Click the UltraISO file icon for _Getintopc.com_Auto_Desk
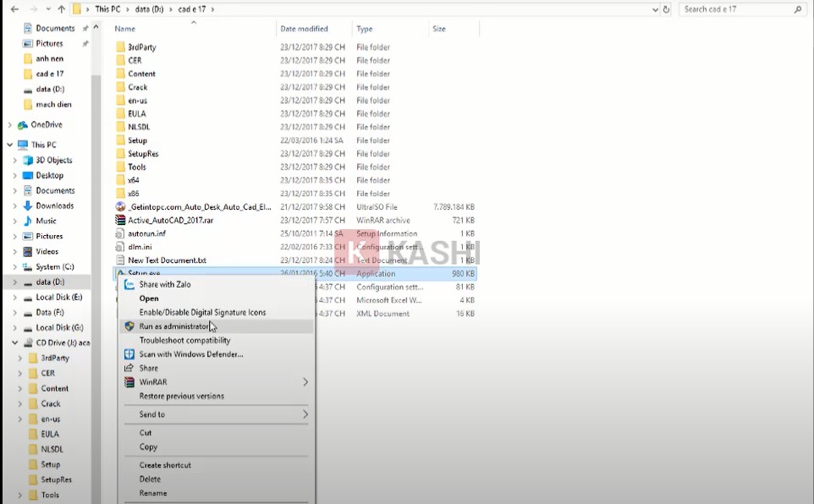814x504 pixels. pos(120,207)
